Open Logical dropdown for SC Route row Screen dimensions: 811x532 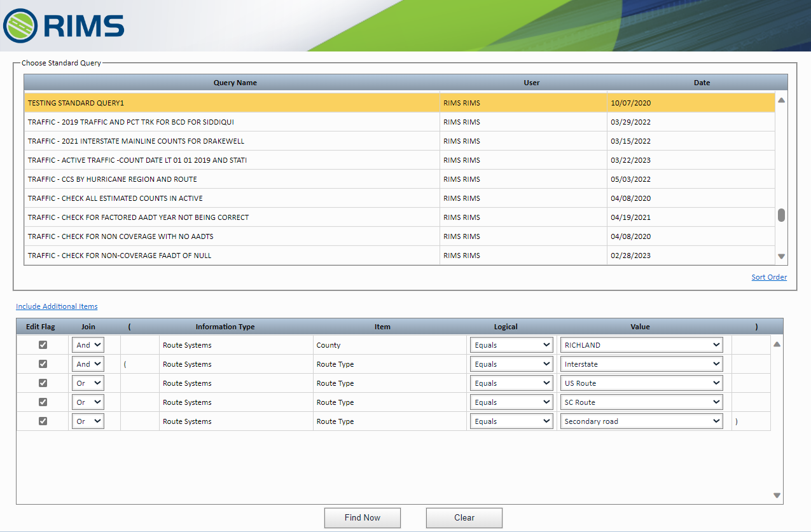[511, 402]
